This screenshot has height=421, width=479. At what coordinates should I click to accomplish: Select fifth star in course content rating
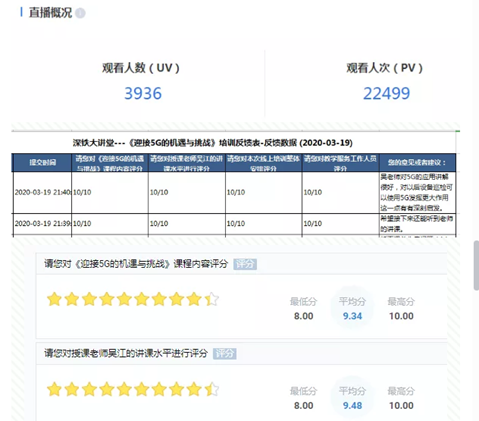(x=124, y=299)
